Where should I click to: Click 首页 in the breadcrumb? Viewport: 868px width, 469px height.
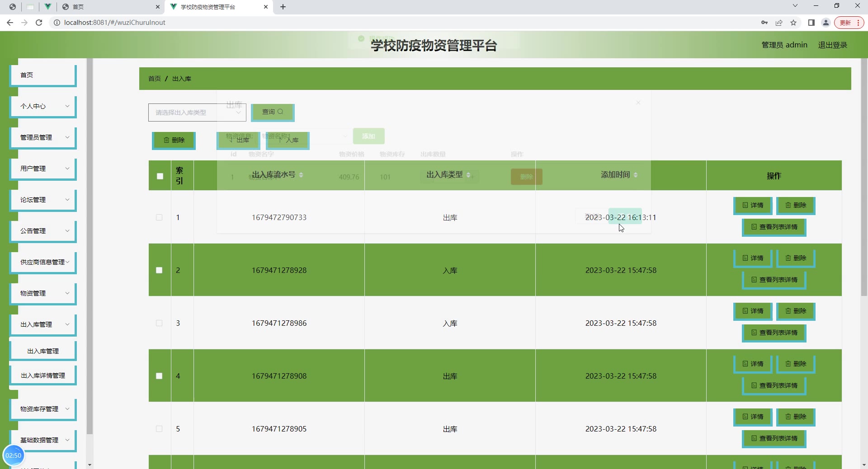tap(155, 79)
